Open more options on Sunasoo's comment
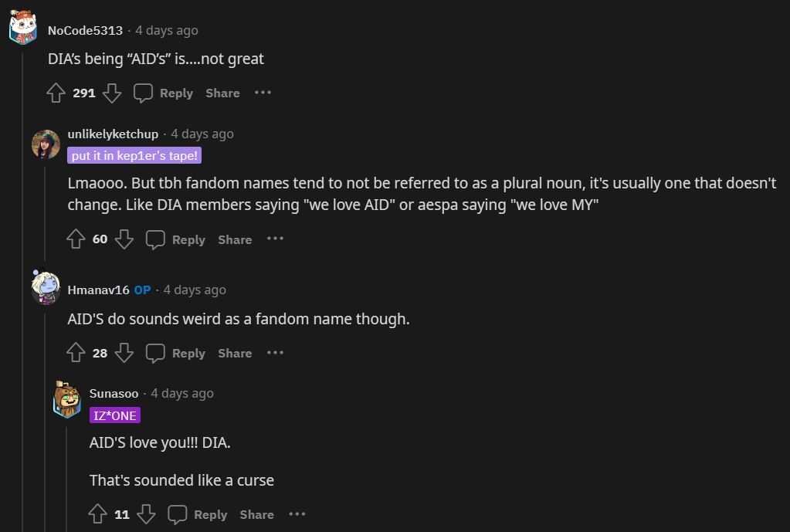 pos(297,513)
